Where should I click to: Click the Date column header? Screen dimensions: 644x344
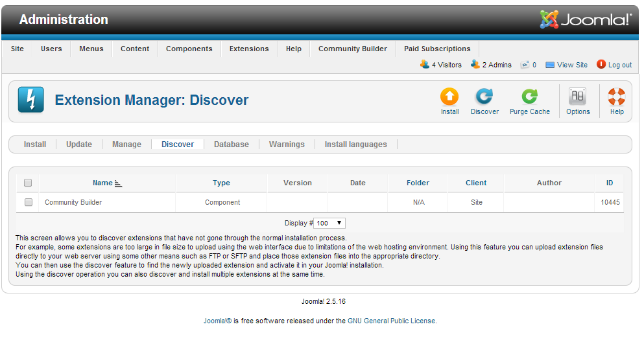358,183
